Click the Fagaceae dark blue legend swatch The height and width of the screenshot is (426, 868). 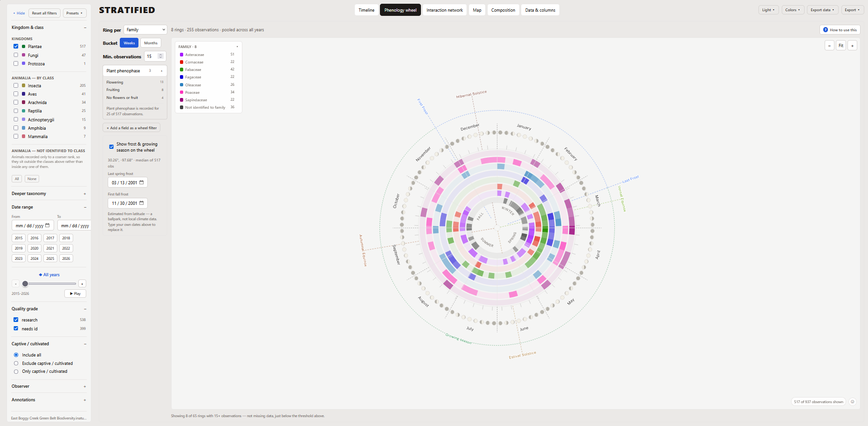181,77
